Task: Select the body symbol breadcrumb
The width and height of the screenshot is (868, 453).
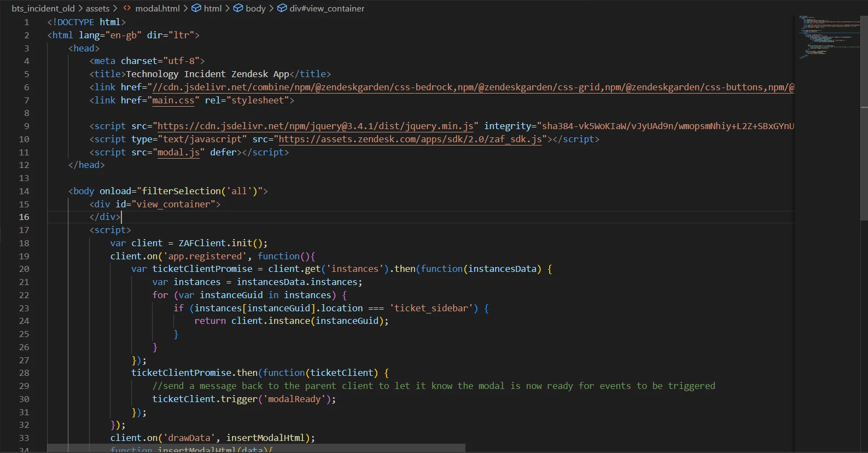Action: (255, 8)
